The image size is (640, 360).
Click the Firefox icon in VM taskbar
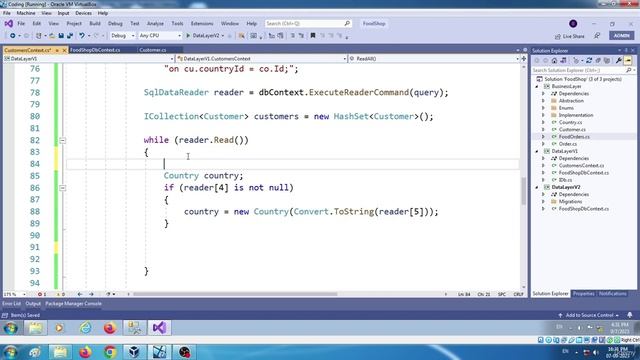[110, 328]
